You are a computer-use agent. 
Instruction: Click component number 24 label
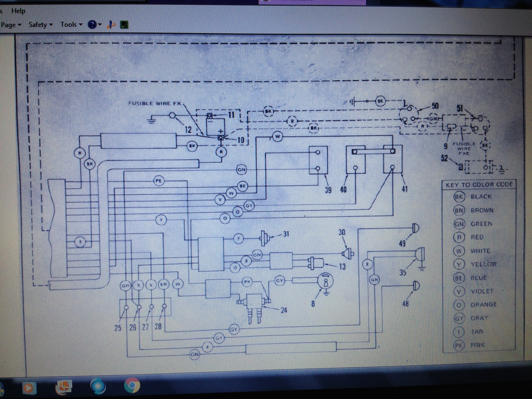pyautogui.click(x=284, y=310)
